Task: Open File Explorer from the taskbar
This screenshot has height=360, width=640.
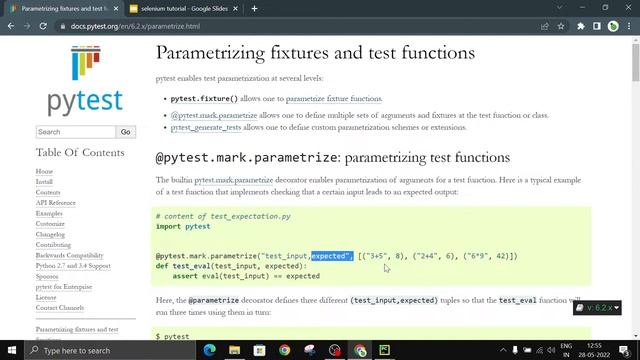Action: coord(234,350)
